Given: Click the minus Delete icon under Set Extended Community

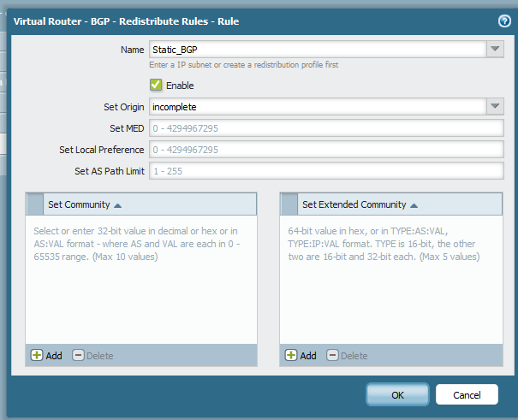Looking at the screenshot, I should [332, 355].
